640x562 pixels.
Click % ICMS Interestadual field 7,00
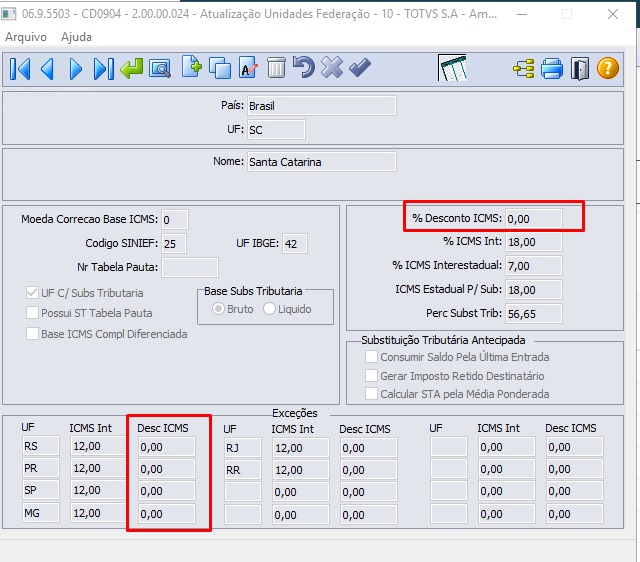point(533,265)
